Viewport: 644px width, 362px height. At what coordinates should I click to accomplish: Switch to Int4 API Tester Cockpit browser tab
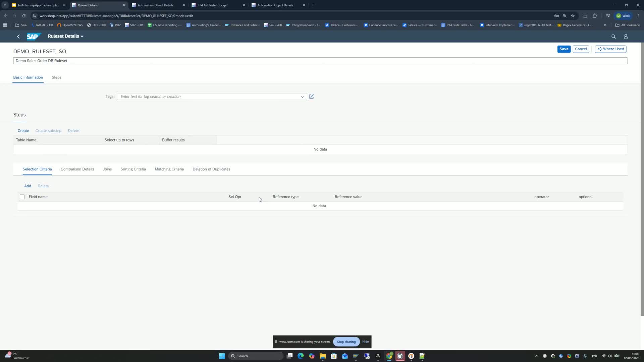(218, 5)
